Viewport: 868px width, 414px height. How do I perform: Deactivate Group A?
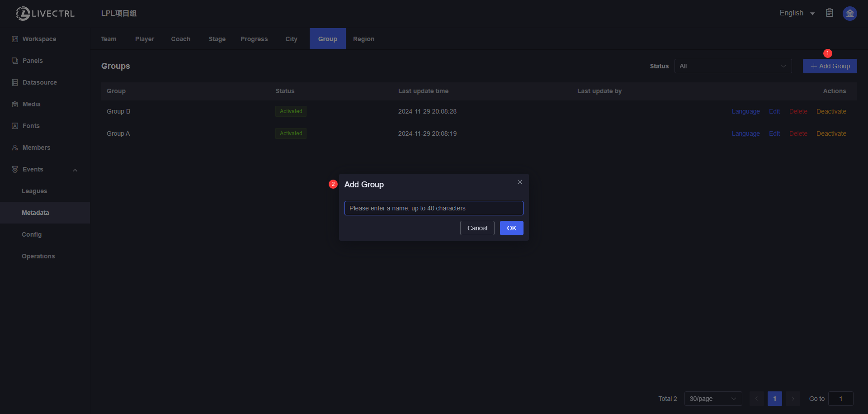(831, 133)
